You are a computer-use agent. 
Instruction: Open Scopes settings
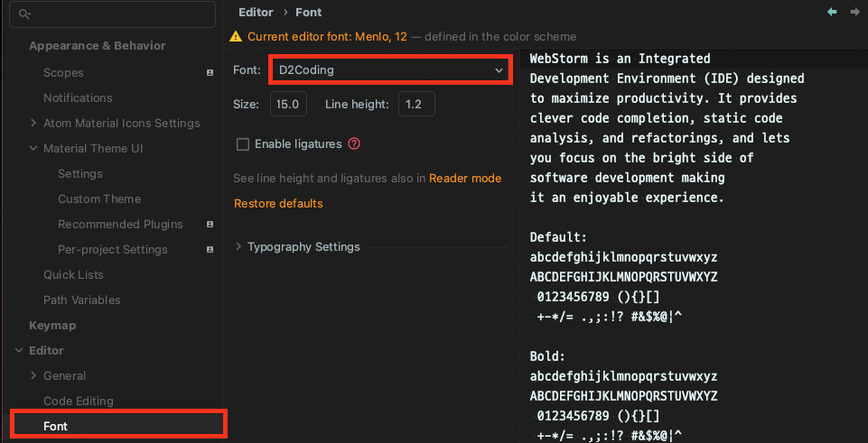[63, 73]
